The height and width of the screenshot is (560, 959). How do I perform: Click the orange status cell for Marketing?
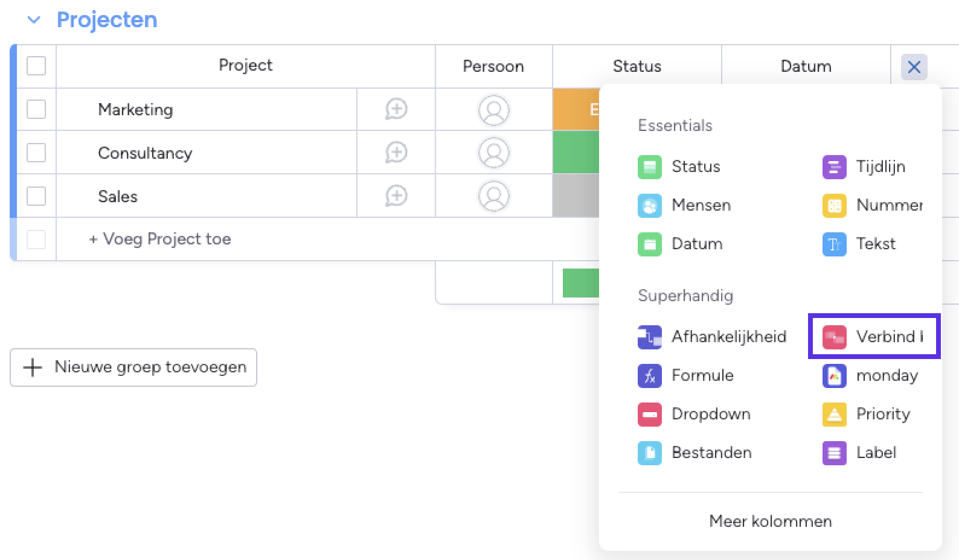(x=576, y=109)
